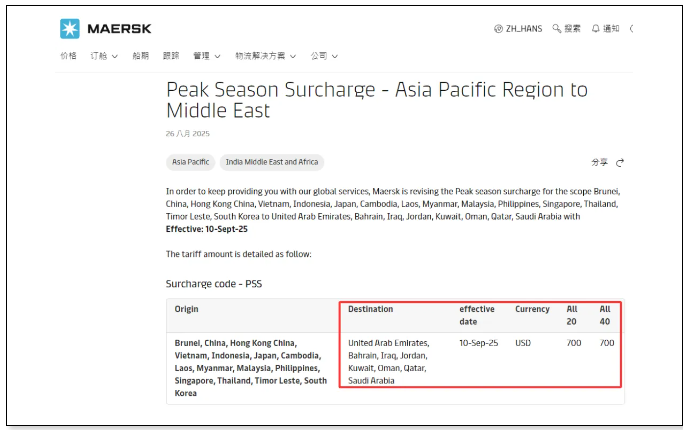Click the page title Peak Season Surcharge

coord(377,100)
